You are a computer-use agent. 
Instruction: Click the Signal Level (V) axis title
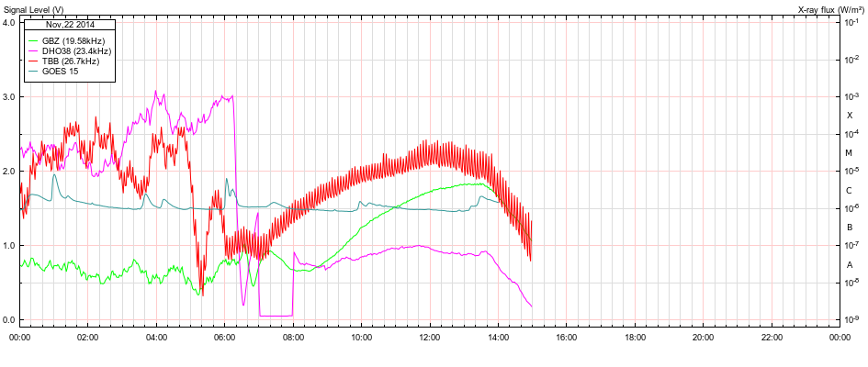[x=34, y=9]
